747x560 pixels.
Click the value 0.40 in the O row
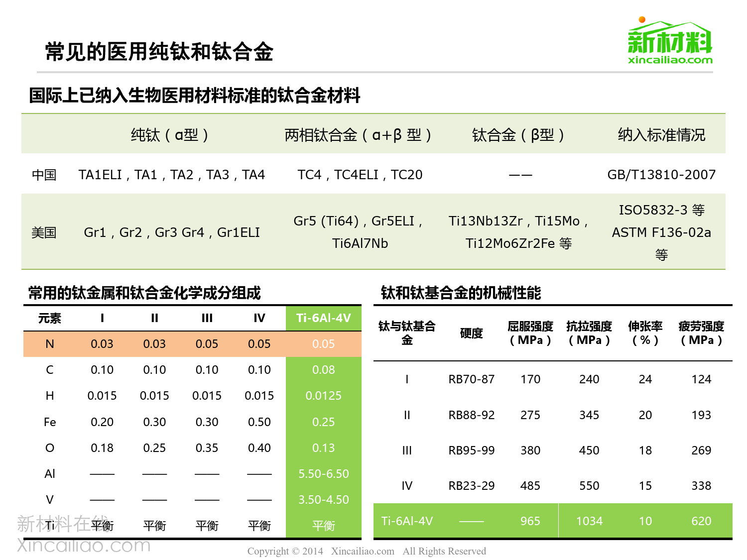pos(259,448)
